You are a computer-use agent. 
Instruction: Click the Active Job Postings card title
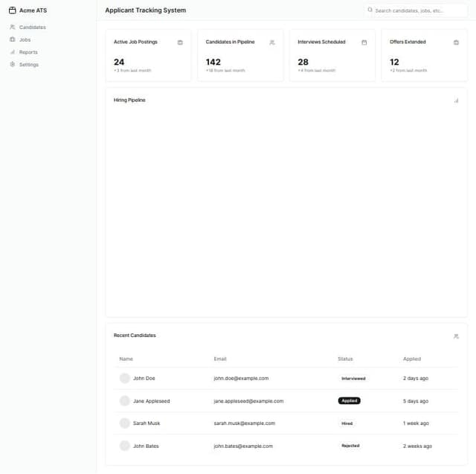(x=135, y=42)
